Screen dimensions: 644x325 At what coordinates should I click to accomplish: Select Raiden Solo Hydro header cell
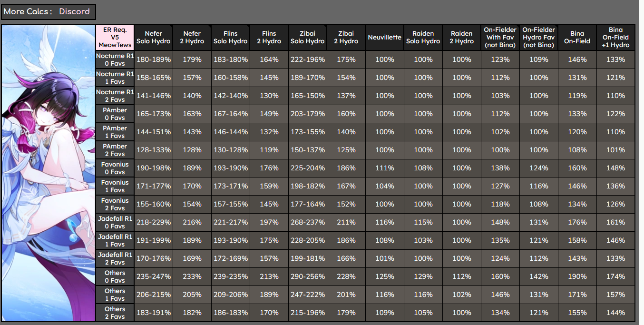point(423,37)
